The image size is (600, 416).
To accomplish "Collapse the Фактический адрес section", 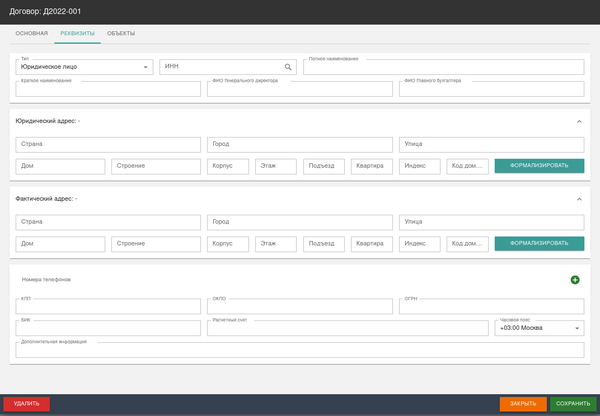I will pyautogui.click(x=579, y=199).
